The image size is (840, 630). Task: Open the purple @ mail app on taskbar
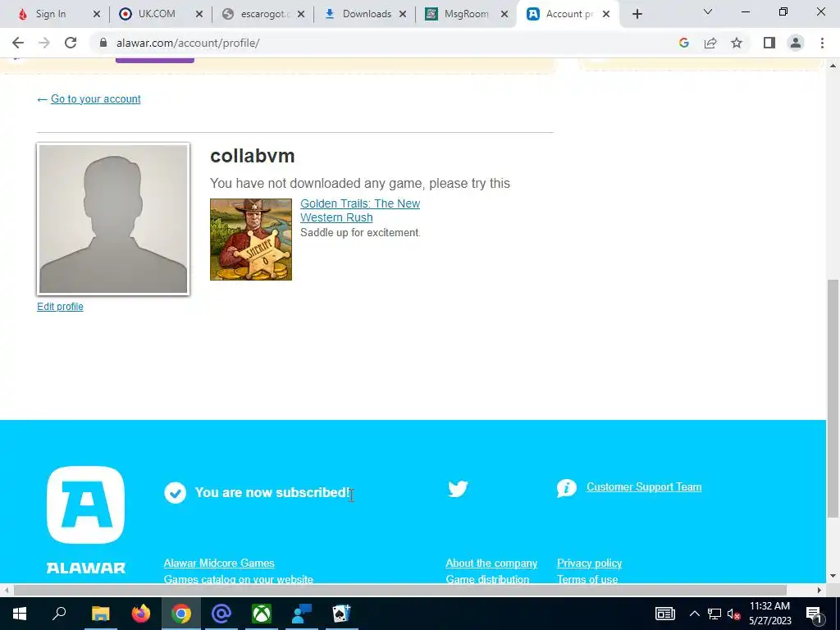point(221,614)
